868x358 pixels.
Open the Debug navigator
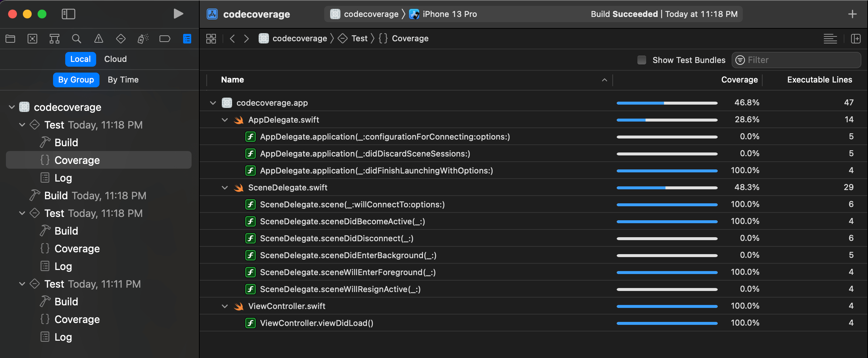(x=143, y=39)
